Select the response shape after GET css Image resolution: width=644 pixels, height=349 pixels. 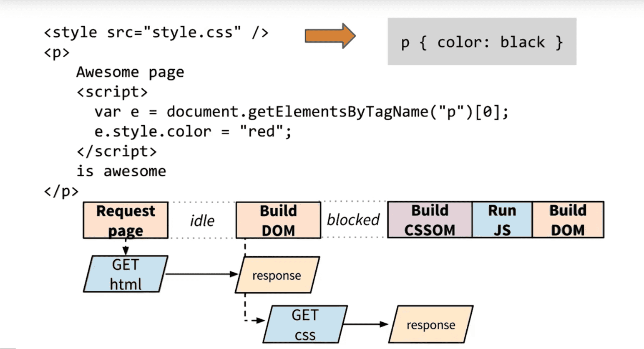[x=430, y=324]
